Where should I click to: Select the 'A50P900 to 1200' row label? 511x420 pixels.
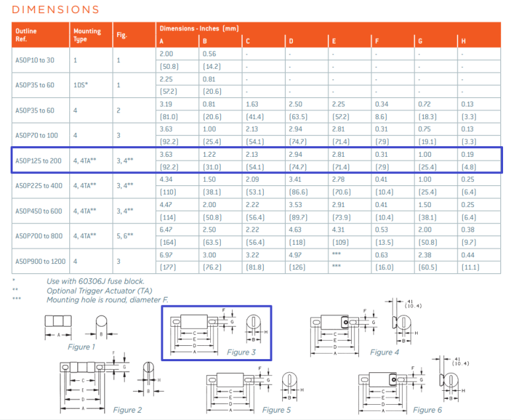(x=40, y=261)
